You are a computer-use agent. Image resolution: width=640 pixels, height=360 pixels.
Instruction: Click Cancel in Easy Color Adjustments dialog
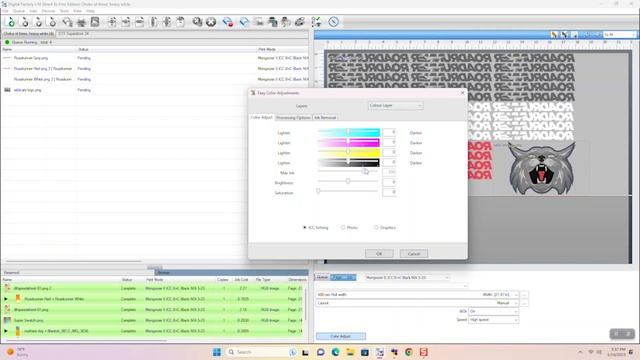click(x=414, y=254)
